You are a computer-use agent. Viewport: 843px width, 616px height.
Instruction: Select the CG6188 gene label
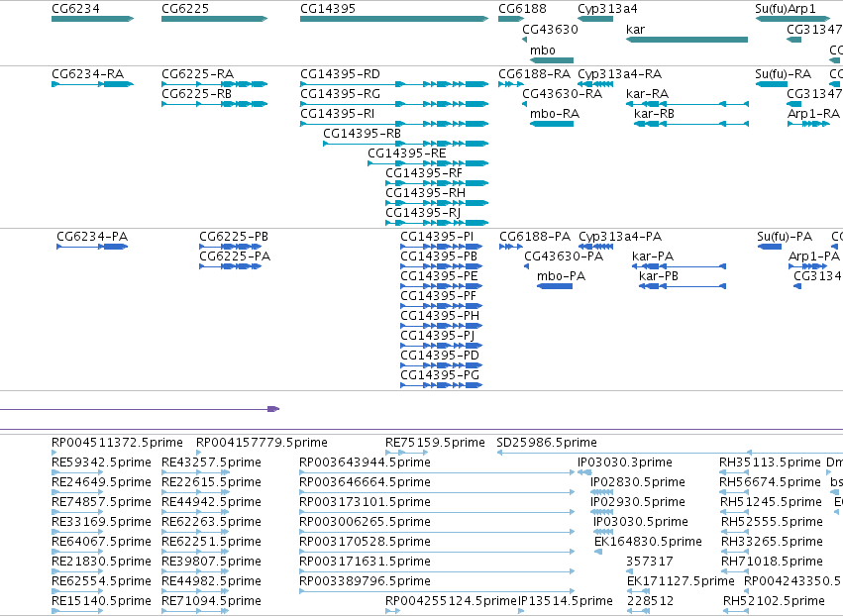point(523,9)
